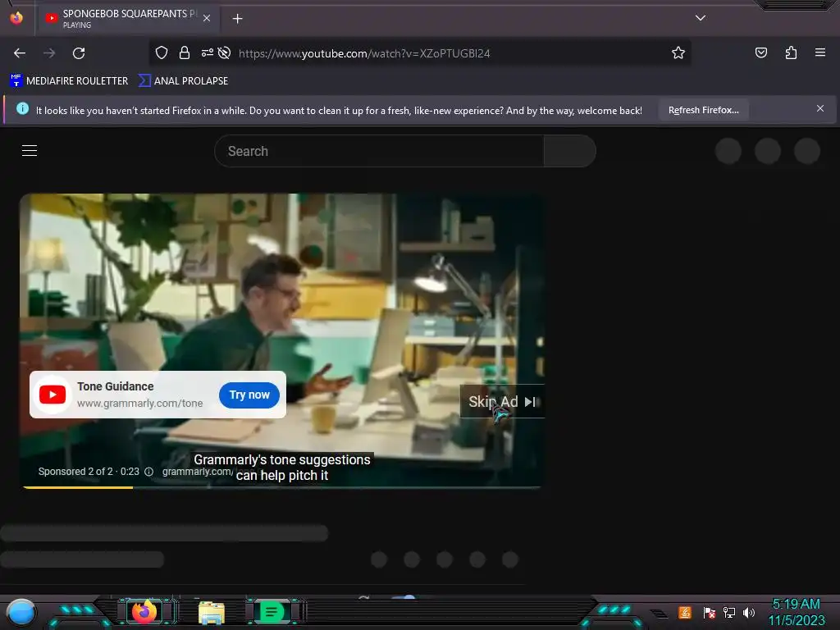The width and height of the screenshot is (840, 630).
Task: Open the Start orb on the taskbar
Action: (x=21, y=612)
